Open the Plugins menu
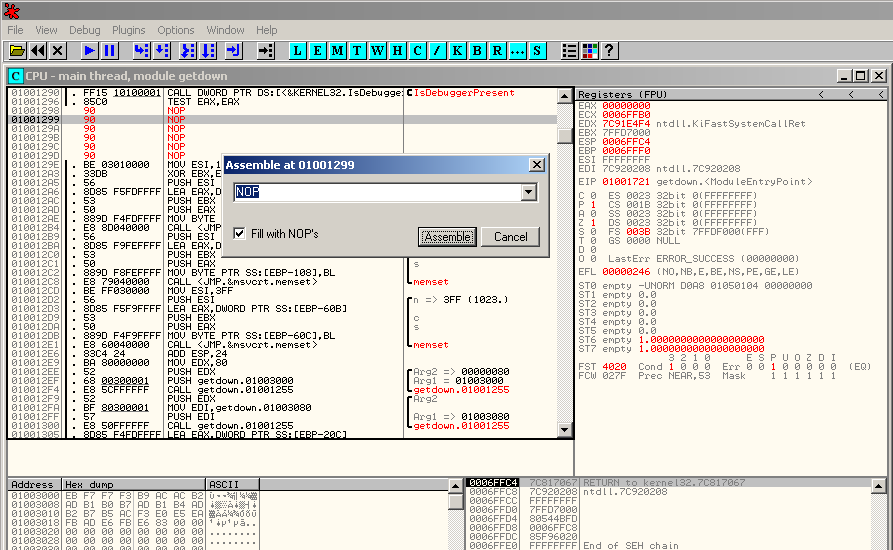The image size is (893, 550). [129, 30]
